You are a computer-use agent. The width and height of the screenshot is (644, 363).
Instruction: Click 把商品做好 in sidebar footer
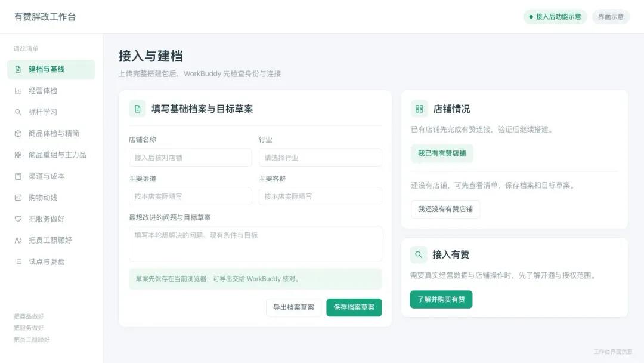point(29,316)
